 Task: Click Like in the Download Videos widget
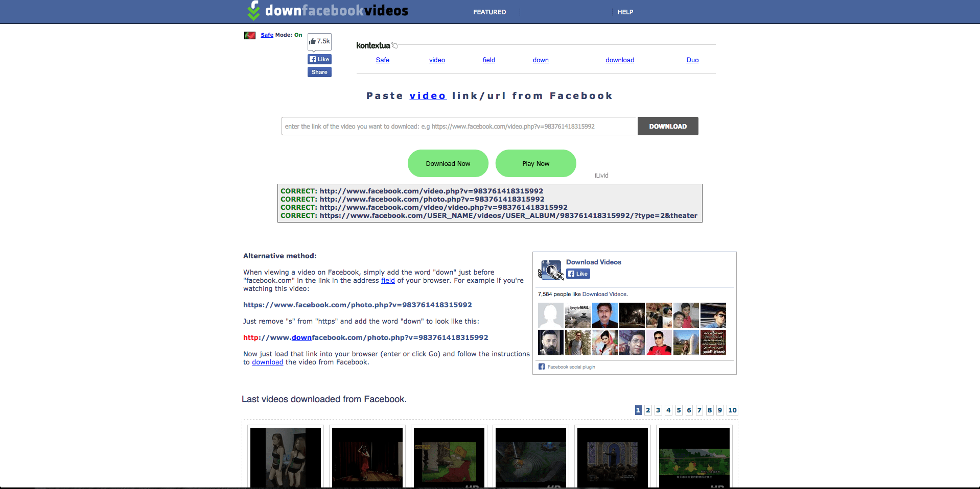click(578, 274)
